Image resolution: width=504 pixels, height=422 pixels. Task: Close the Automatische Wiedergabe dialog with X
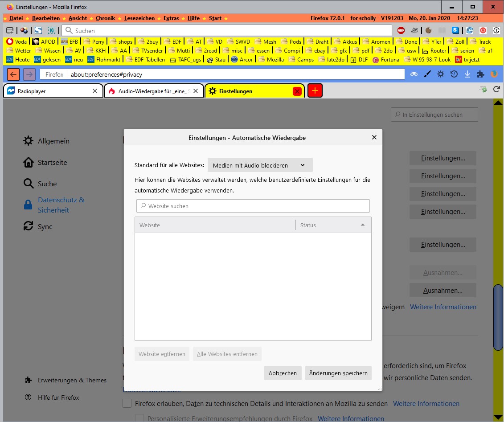point(374,138)
